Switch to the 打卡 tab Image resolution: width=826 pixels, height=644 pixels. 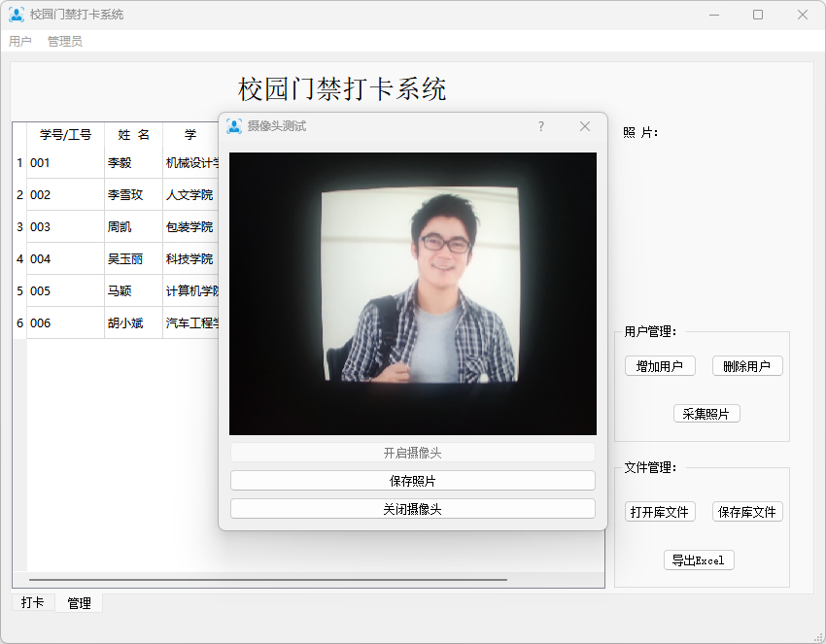pos(33,603)
